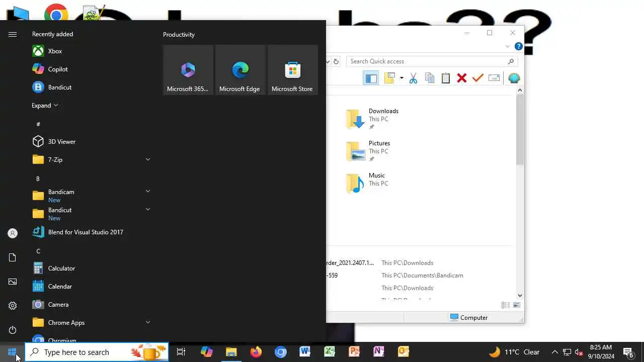Expand the Start menu hamburger navigation
The image size is (644, 362).
(x=13, y=34)
